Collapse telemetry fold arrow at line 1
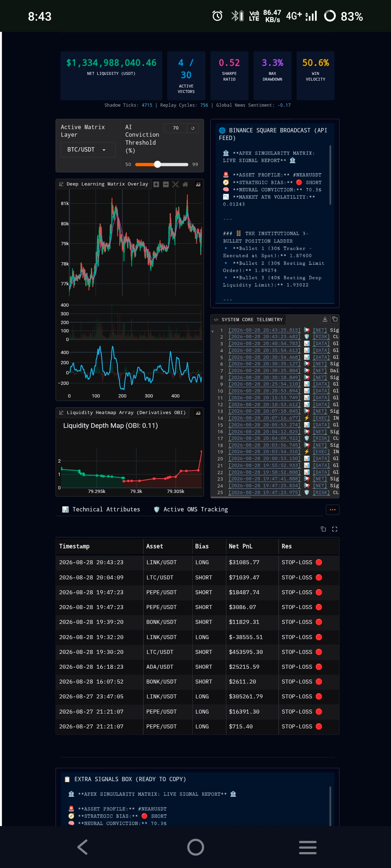 [213, 331]
